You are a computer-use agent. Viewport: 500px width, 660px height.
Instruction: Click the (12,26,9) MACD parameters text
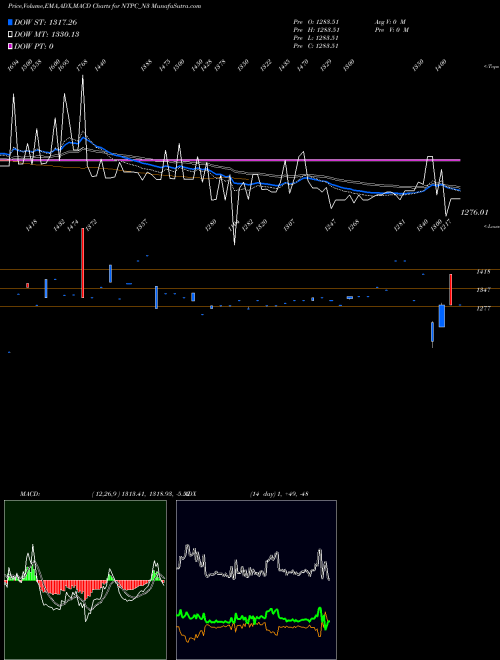point(105,494)
